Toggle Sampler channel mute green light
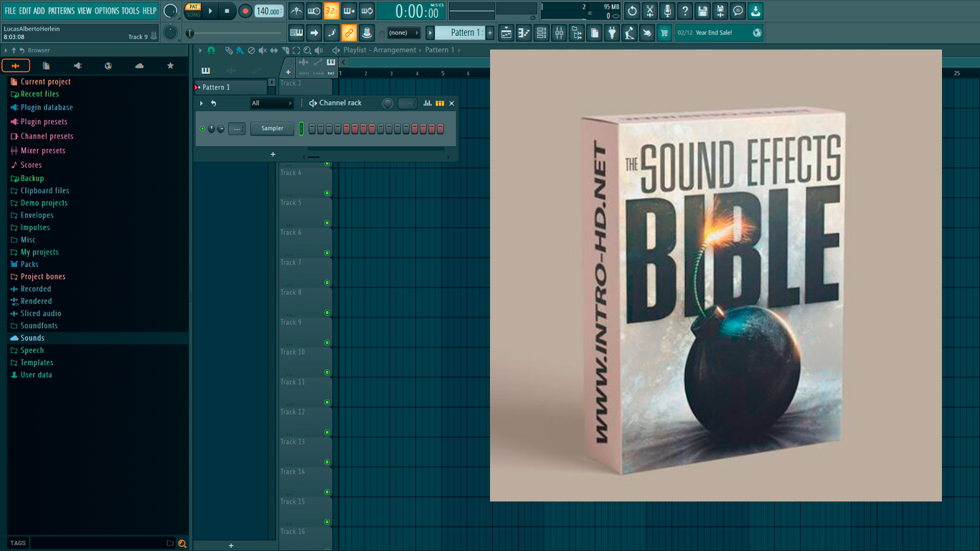Viewport: 980px width, 551px height. tap(202, 128)
